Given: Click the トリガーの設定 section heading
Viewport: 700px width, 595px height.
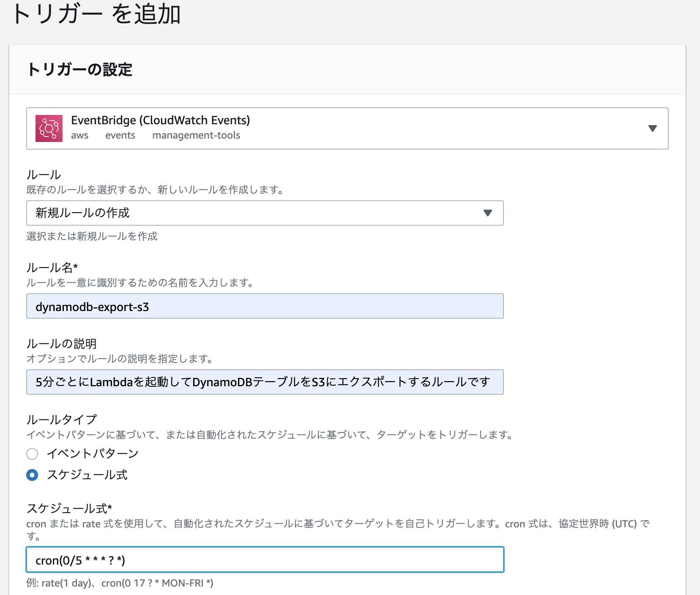Looking at the screenshot, I should pos(79,69).
